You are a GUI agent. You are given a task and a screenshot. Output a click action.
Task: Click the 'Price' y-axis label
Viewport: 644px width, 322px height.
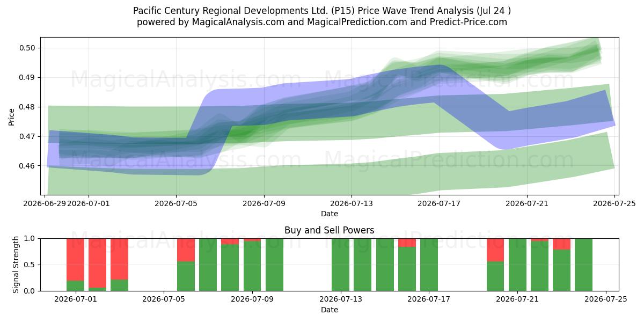(x=12, y=116)
